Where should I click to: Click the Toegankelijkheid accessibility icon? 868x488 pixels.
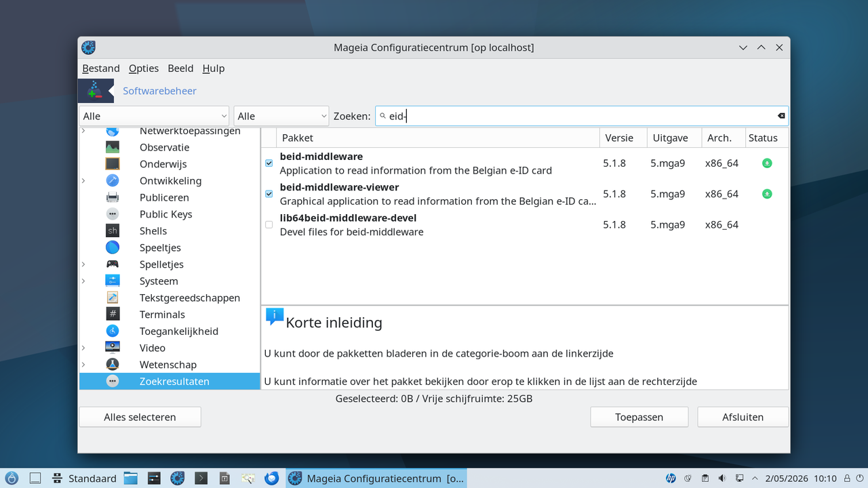[x=113, y=331]
